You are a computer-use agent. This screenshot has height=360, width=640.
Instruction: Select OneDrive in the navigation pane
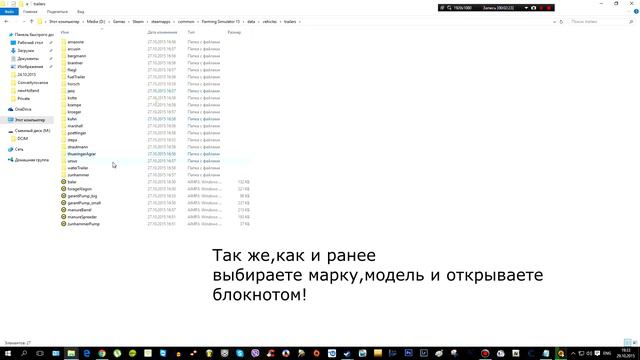pyautogui.click(x=22, y=109)
